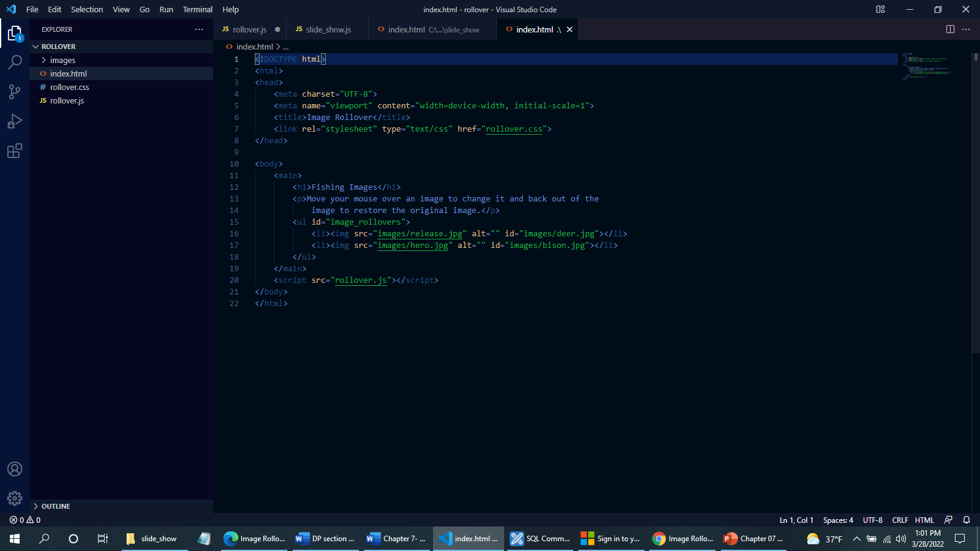
Task: Toggle the Explorer sidebar via its activity icon
Action: [15, 33]
